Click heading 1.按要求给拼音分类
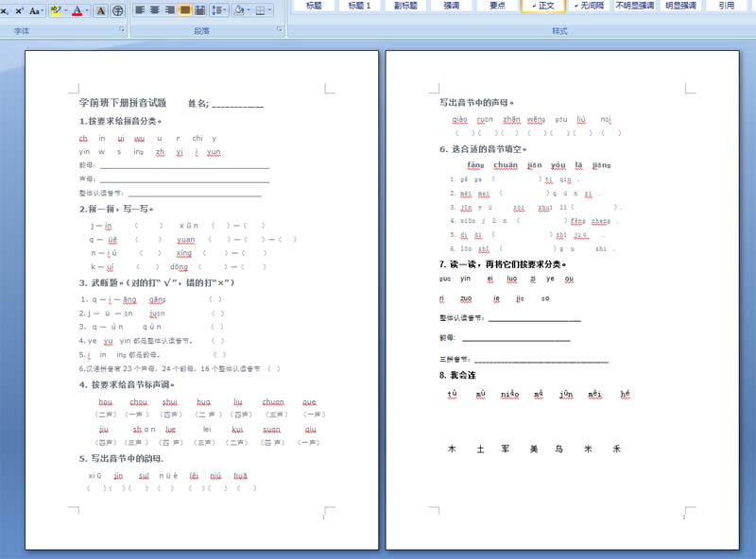756x559 pixels. [120, 122]
